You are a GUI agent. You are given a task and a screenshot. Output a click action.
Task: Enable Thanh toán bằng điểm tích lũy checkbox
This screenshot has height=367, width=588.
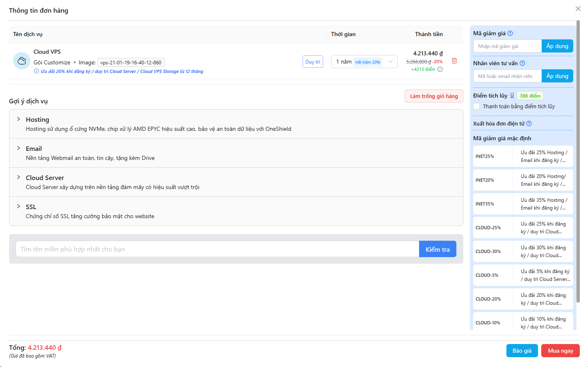click(x=476, y=106)
